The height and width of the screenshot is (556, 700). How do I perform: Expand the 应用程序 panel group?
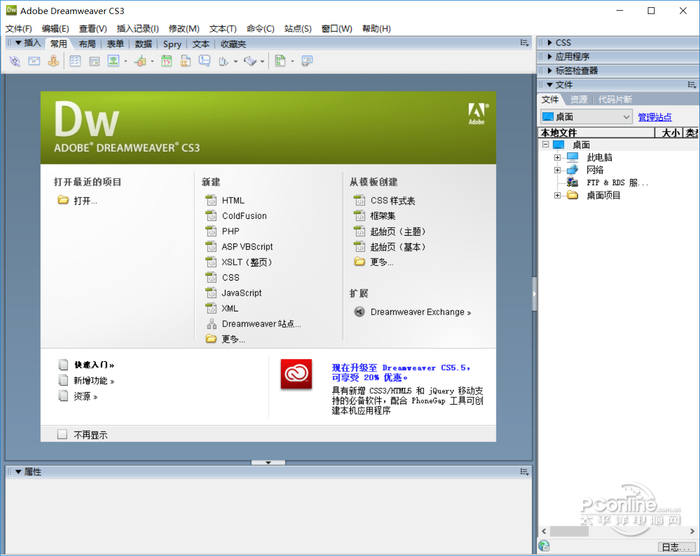550,56
